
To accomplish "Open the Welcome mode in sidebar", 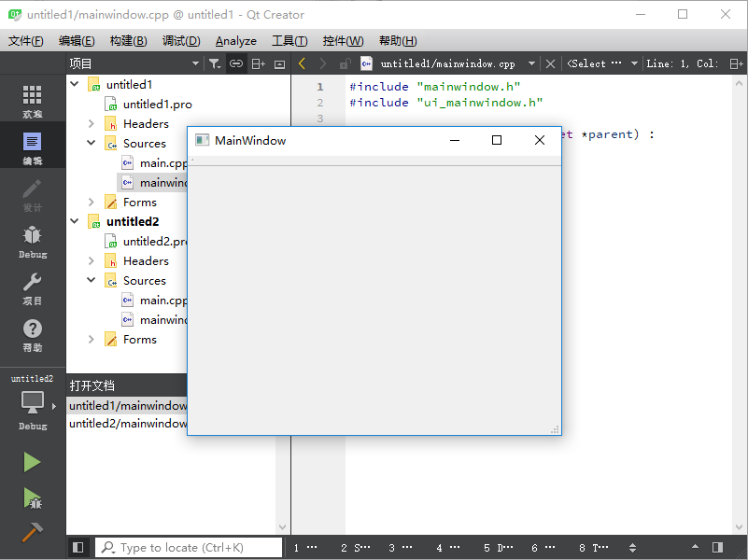I will pos(32,101).
